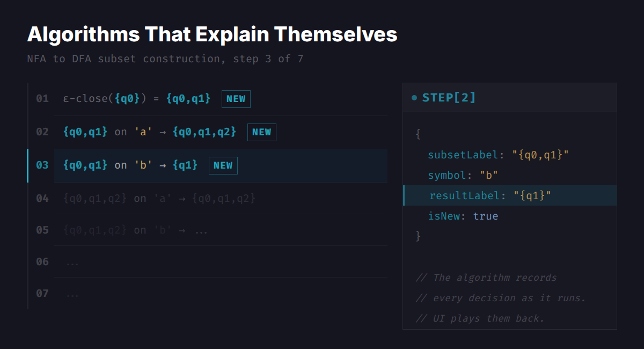Viewport: 644px width, 349px height.
Task: Click the step 3 of 7 subtitle
Action: 165,59
